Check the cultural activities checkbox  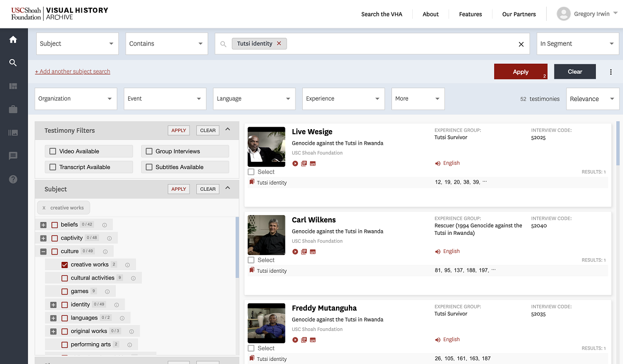[65, 278]
